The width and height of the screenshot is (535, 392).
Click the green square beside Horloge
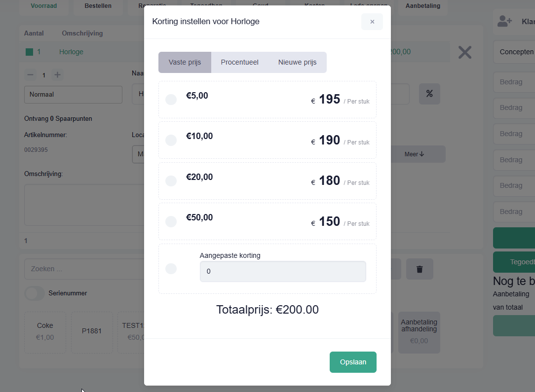pyautogui.click(x=29, y=52)
